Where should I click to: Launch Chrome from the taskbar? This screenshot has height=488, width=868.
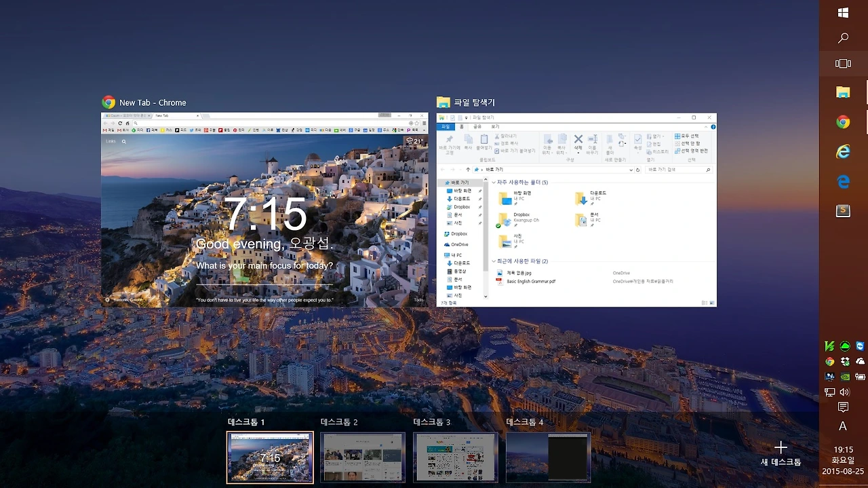[843, 122]
